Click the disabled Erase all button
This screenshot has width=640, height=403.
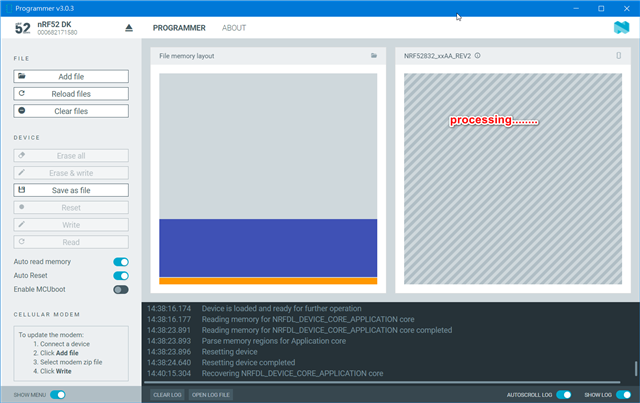tap(71, 156)
